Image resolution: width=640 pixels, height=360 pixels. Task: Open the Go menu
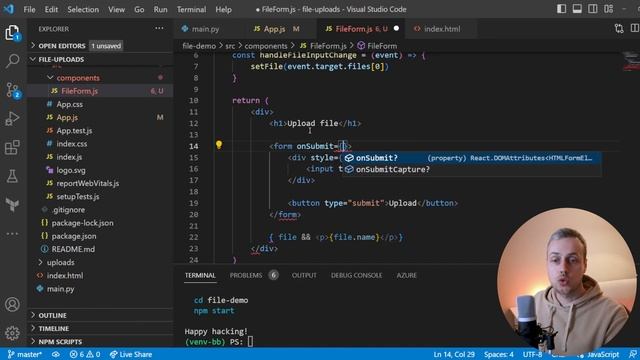139,9
